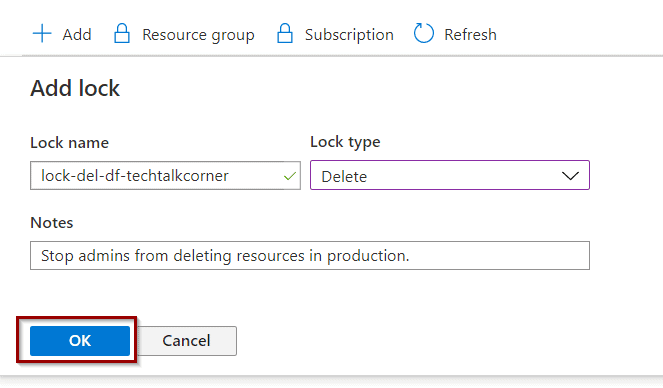Expand Lock type with the chevron arrow

pos(570,176)
